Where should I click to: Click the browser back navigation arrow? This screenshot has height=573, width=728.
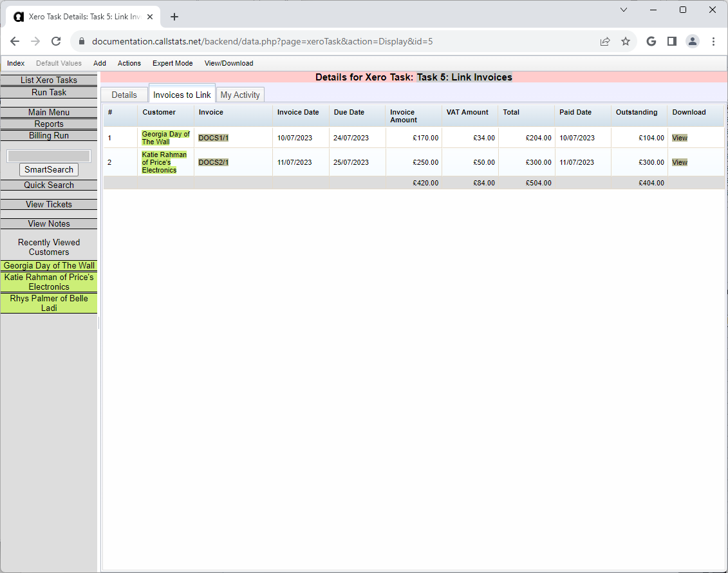click(x=15, y=41)
